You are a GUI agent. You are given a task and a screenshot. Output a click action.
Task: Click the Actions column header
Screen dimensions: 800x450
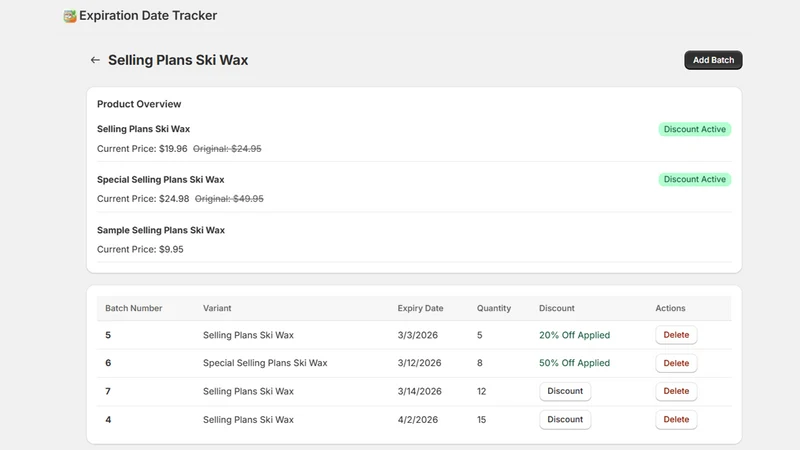[670, 308]
